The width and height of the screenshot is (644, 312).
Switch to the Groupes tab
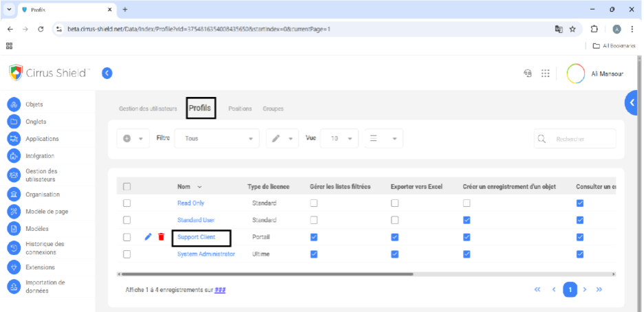pos(272,109)
